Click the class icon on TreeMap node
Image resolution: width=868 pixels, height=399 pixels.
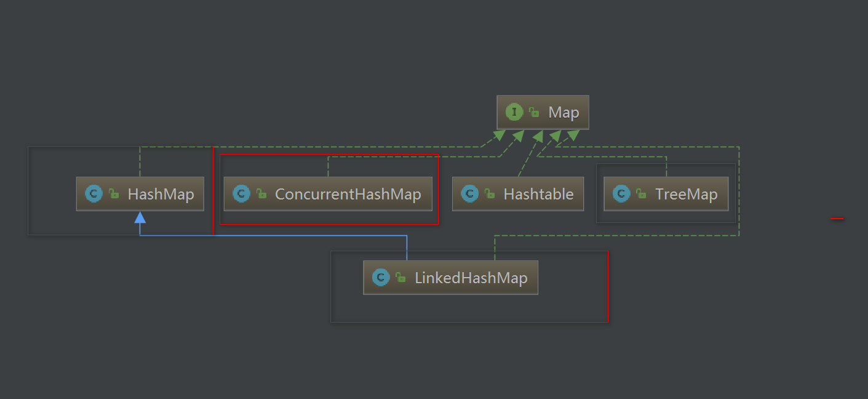point(621,194)
